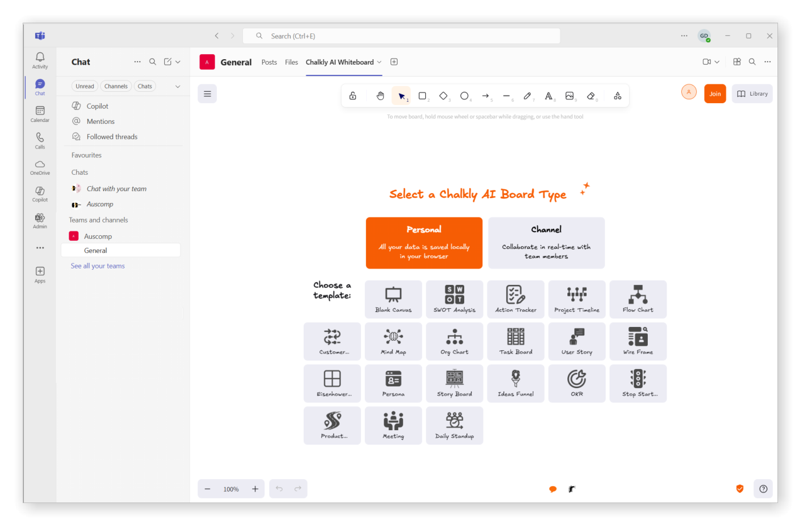Pick the Daily Standup template

point(454,426)
